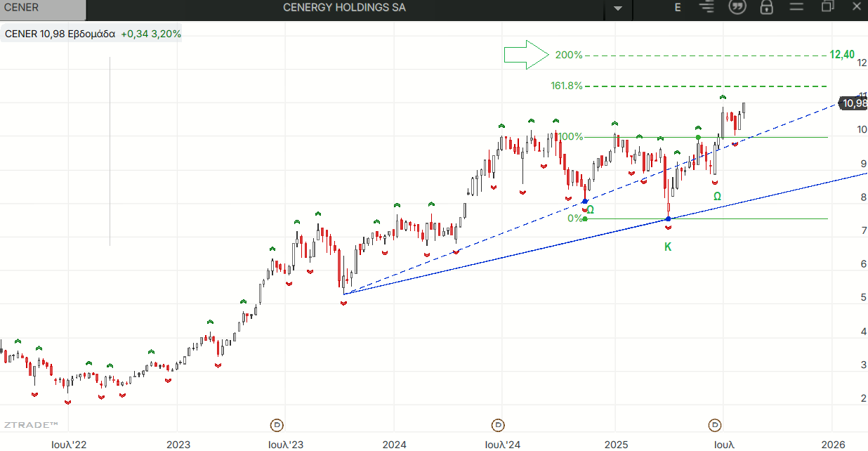This screenshot has height=451, width=868.
Task: Click the 4 price axis label
Action: coord(863,332)
